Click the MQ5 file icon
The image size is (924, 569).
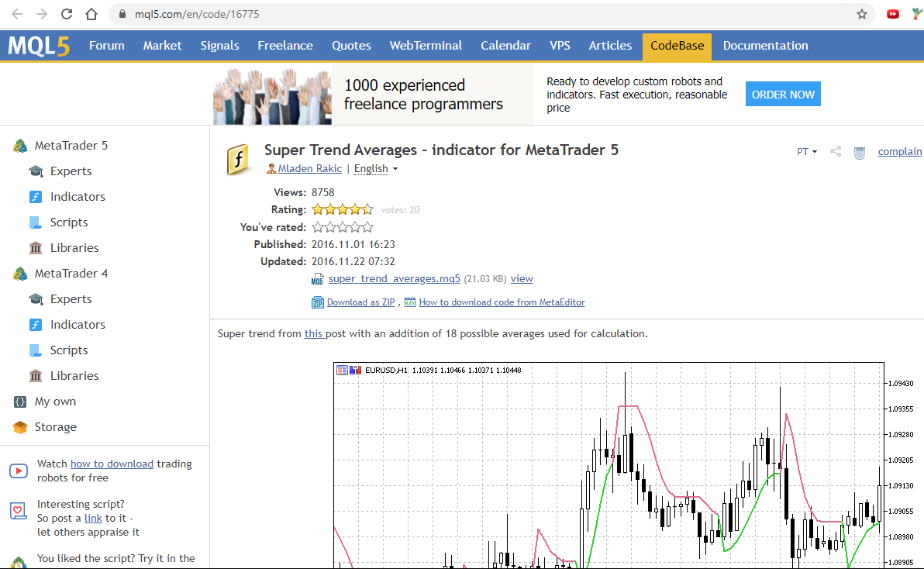tap(318, 279)
